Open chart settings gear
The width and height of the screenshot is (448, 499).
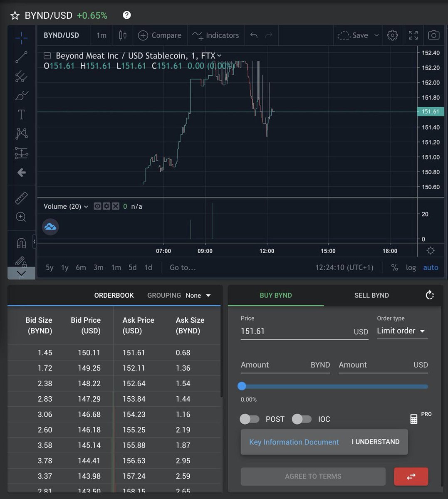click(392, 35)
